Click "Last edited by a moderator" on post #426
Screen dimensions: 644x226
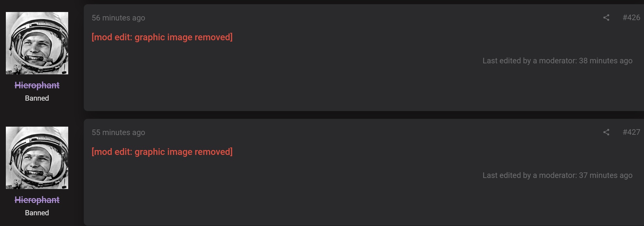tap(529, 61)
